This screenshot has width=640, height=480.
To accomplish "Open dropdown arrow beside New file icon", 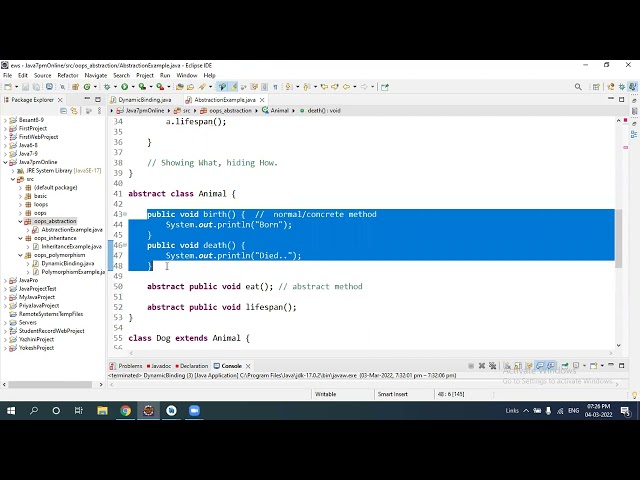I will [16, 87].
